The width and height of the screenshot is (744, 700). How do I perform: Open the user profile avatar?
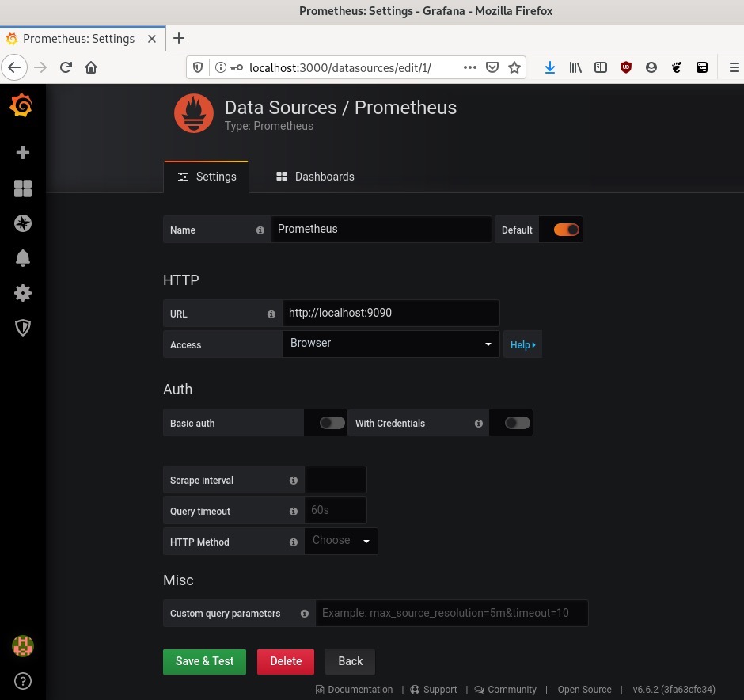click(x=23, y=646)
